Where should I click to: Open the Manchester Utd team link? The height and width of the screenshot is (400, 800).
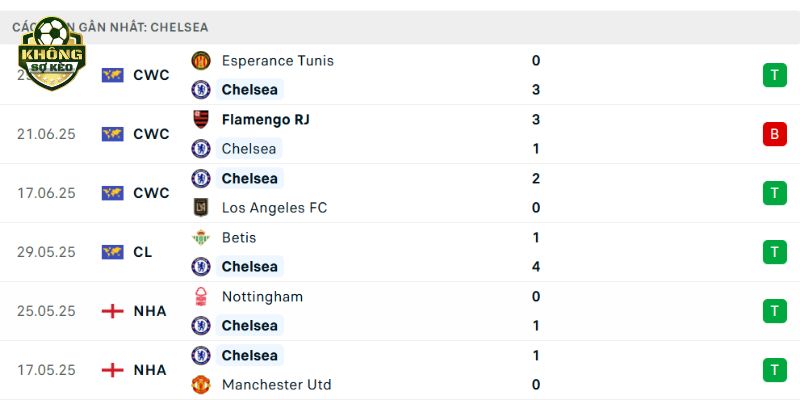pyautogui.click(x=276, y=384)
